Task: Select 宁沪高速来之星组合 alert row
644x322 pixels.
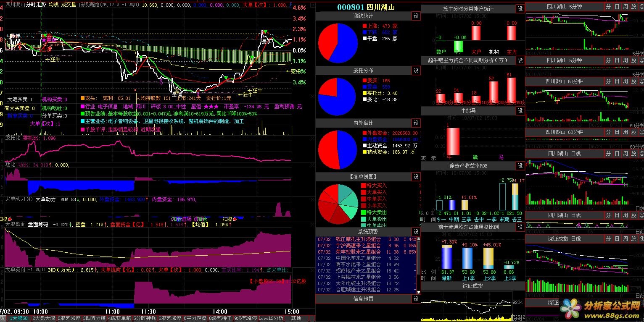Action: coord(366,246)
